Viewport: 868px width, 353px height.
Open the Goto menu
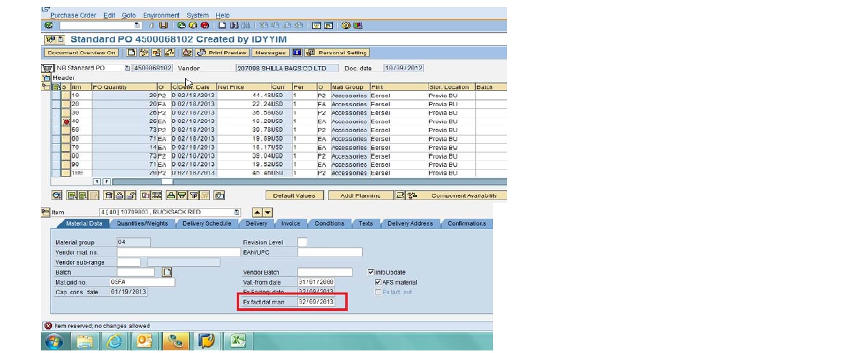[x=130, y=15]
